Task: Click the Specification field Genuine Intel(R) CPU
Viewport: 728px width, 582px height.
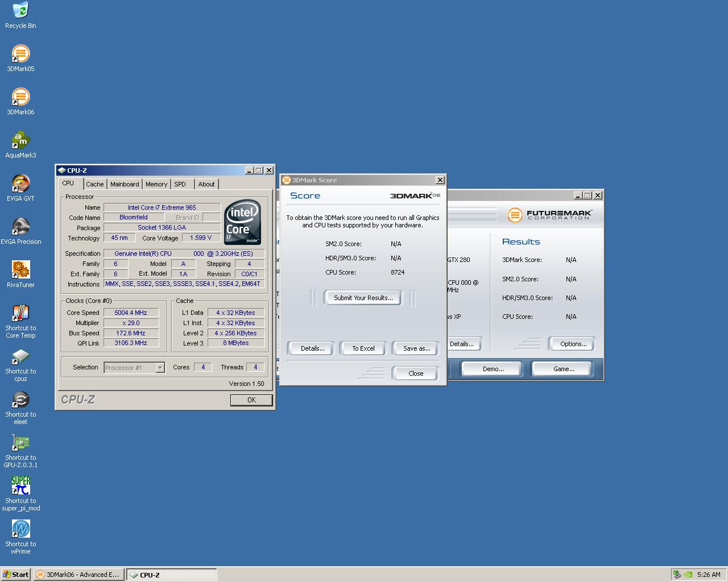Action: [184, 253]
